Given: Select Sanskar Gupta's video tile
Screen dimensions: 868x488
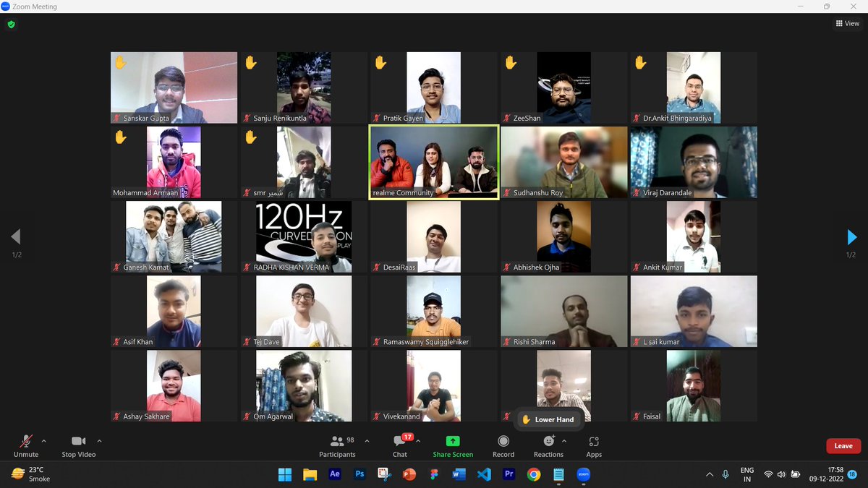Looking at the screenshot, I should pos(174,87).
